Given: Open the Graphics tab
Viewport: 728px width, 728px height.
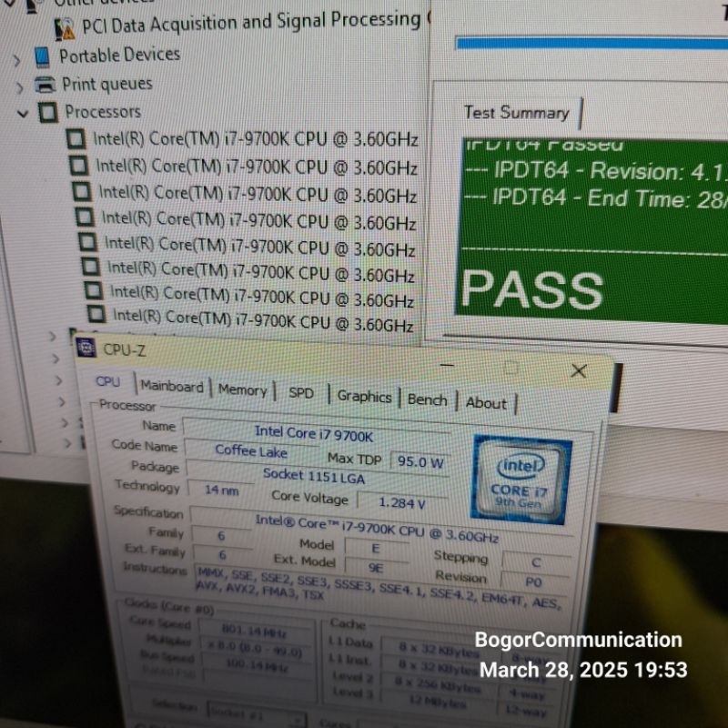Looking at the screenshot, I should click(365, 397).
